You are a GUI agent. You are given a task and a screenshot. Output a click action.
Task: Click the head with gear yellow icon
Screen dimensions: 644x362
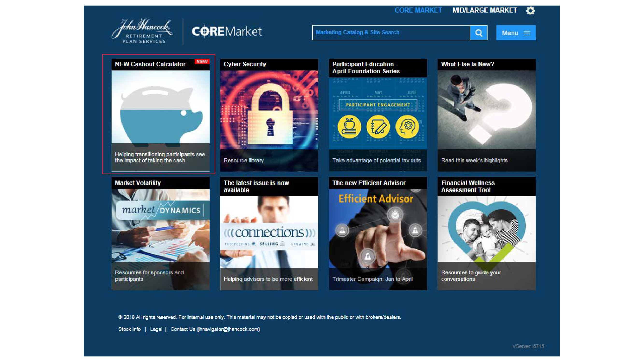point(407,127)
